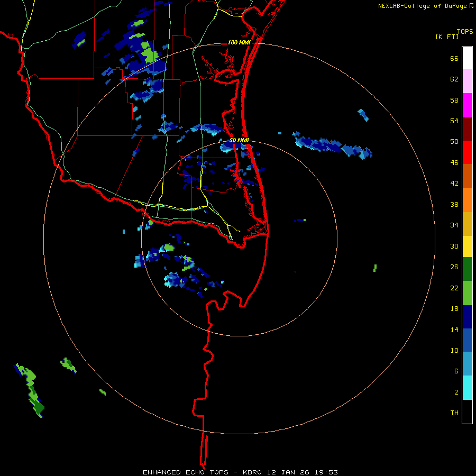Pick the dark orange legend band
This screenshot has height=476, width=476.
[x=467, y=176]
